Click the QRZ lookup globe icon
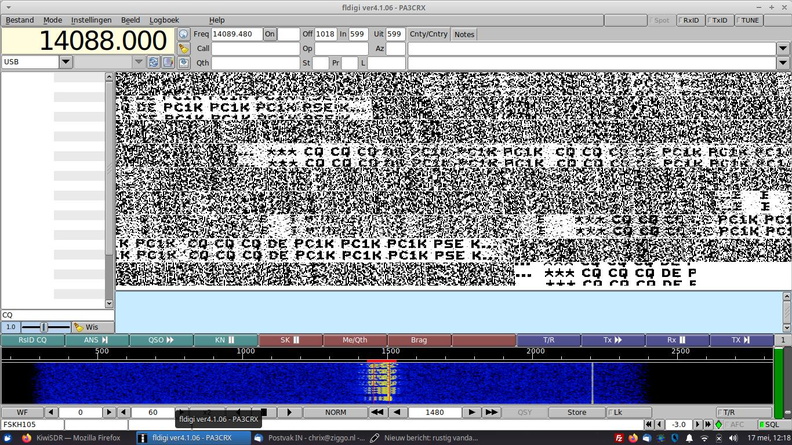The image size is (792, 445). tap(184, 34)
